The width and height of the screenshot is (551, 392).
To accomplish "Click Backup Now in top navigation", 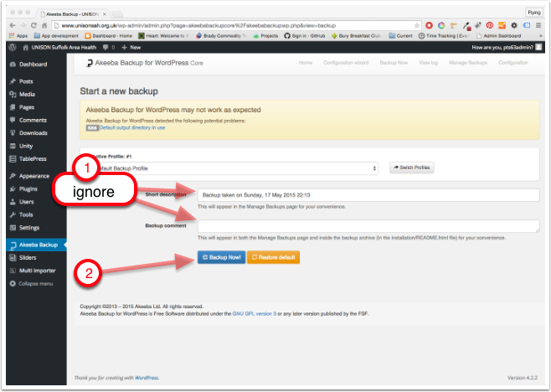I will [x=394, y=63].
